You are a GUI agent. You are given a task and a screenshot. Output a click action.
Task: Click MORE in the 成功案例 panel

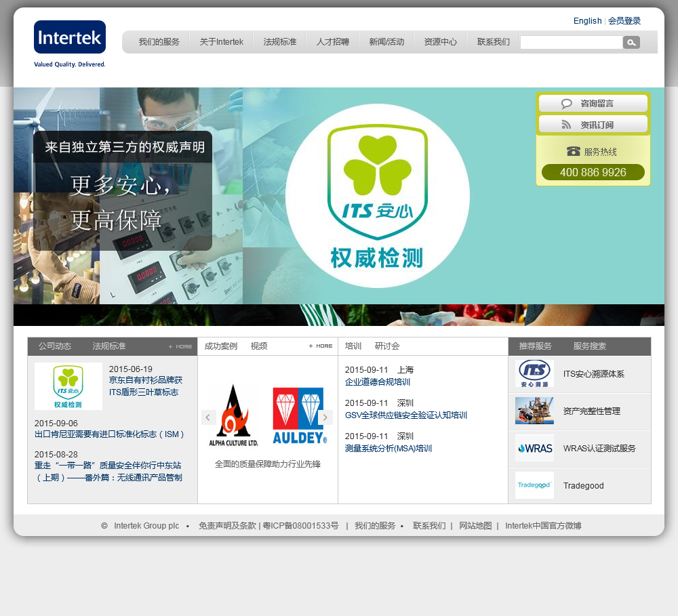pos(321,346)
